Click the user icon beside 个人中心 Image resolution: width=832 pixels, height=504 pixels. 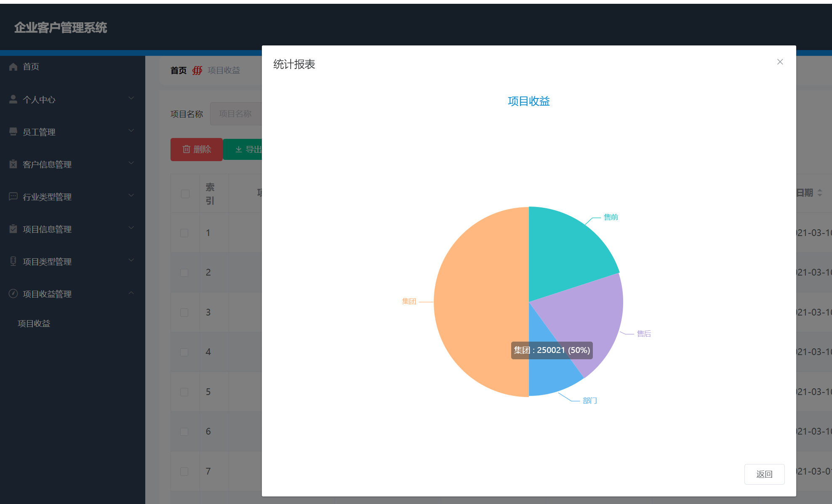[x=13, y=99]
